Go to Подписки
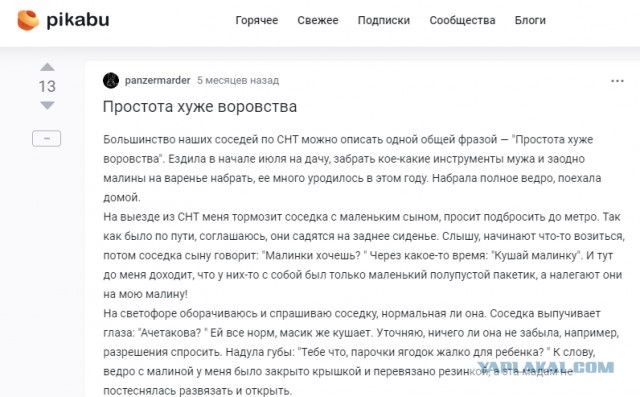Viewport: 640px width, 397px height. [384, 20]
